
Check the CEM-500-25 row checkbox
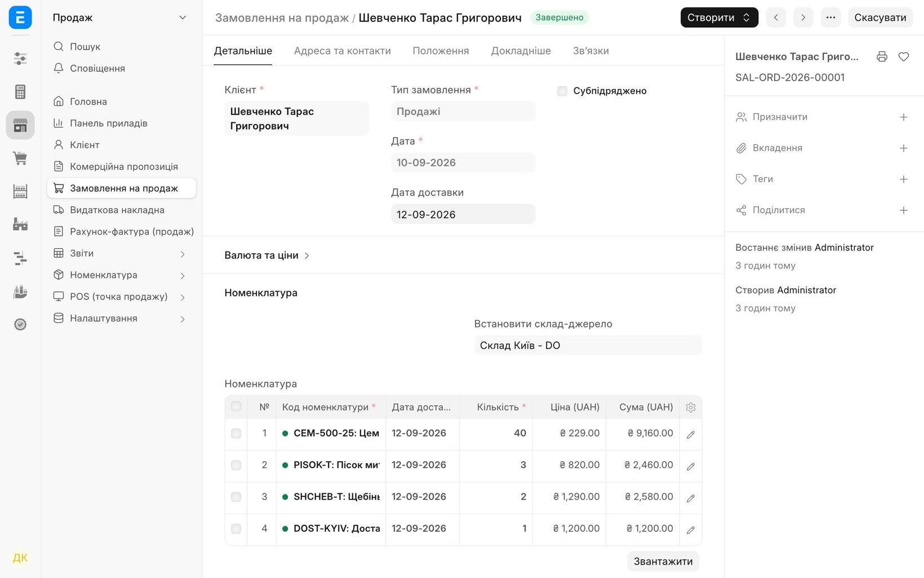236,433
